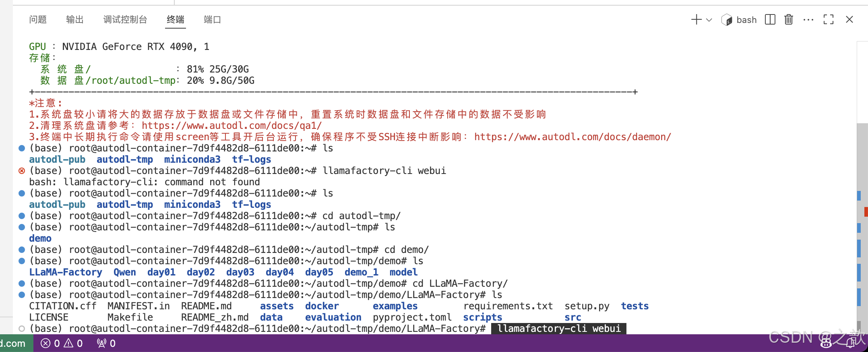Click the 'MANIFEST.in' file name
The height and width of the screenshot is (352, 868).
point(139,306)
